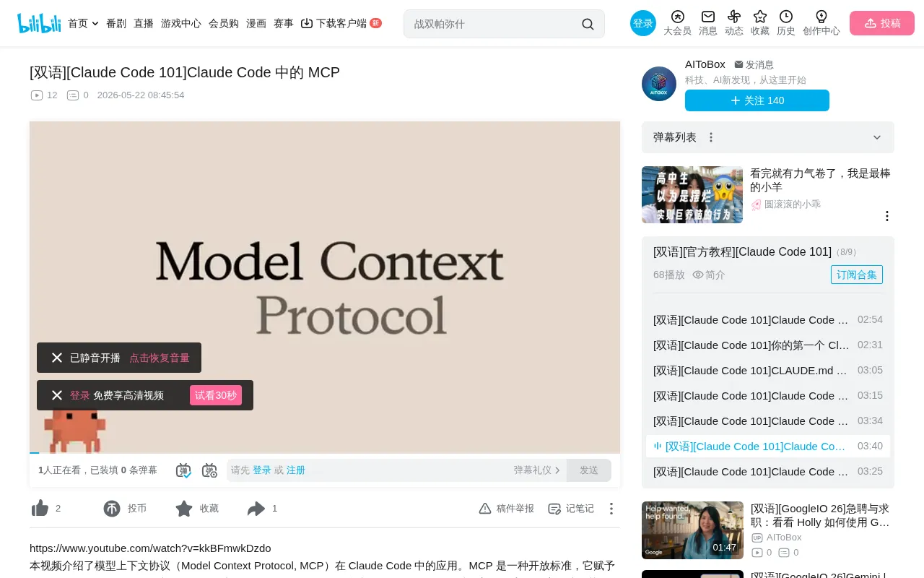Screen dimensions: 924x578
Task: Dismiss the 已静音开播 notice
Action: click(x=57, y=358)
